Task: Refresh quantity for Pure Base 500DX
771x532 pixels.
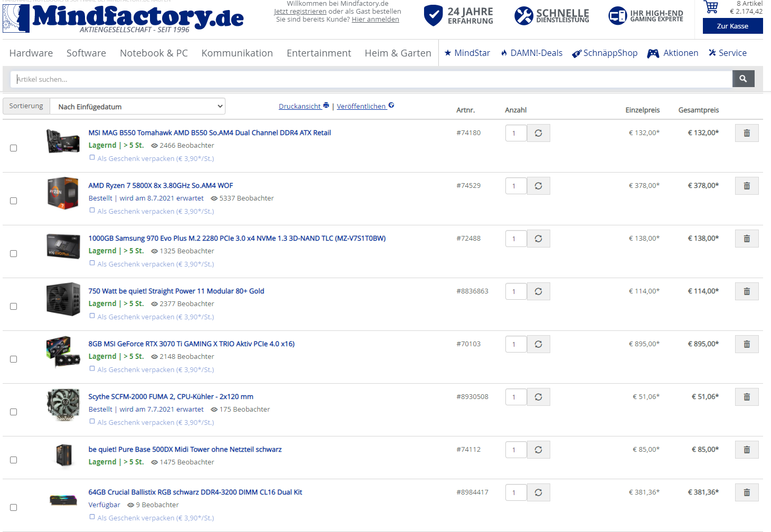Action: pyautogui.click(x=538, y=450)
